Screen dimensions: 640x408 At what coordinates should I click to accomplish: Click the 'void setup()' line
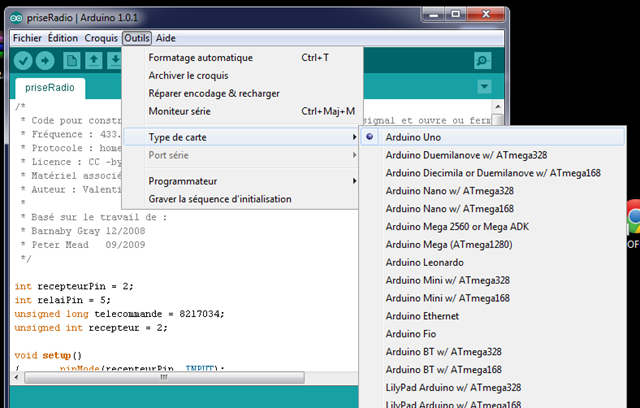48,355
